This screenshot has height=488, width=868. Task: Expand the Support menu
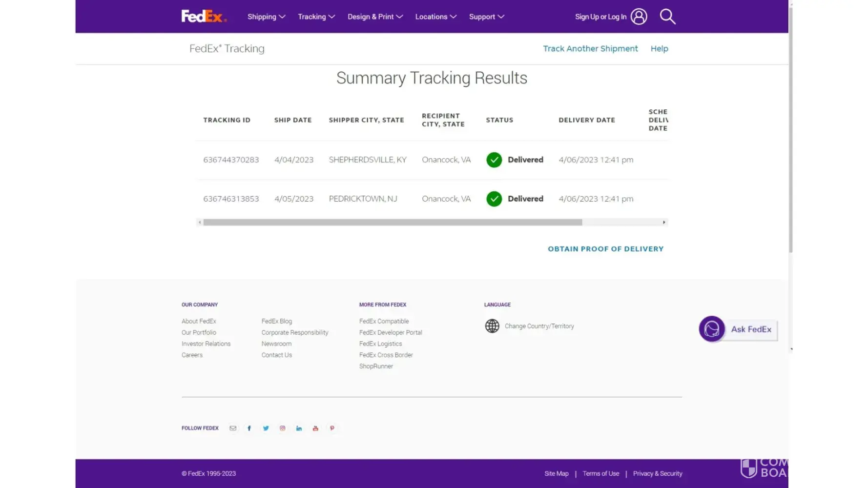[486, 17]
